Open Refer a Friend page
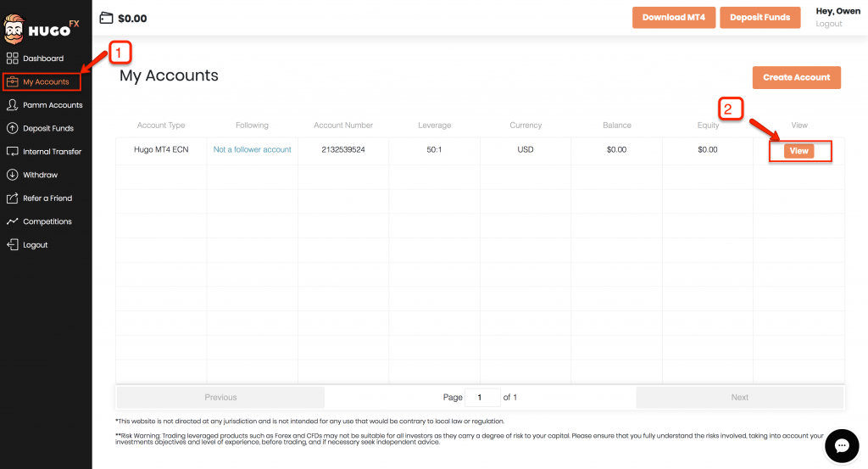The width and height of the screenshot is (868, 469). pyautogui.click(x=47, y=198)
